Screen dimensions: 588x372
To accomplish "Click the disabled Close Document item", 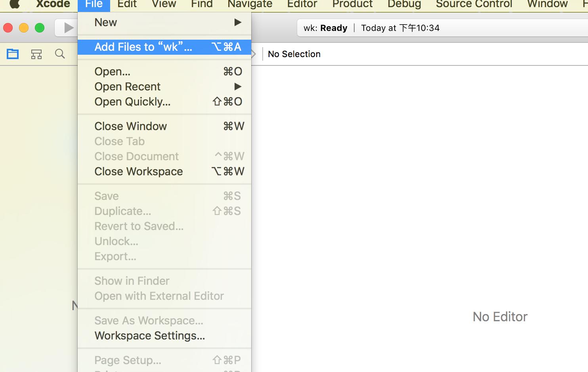I will (x=164, y=156).
